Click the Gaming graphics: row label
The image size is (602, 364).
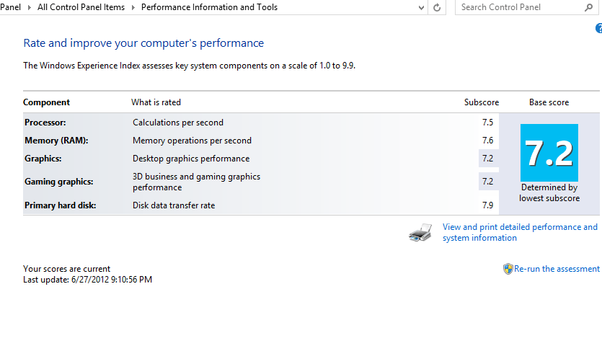click(58, 182)
